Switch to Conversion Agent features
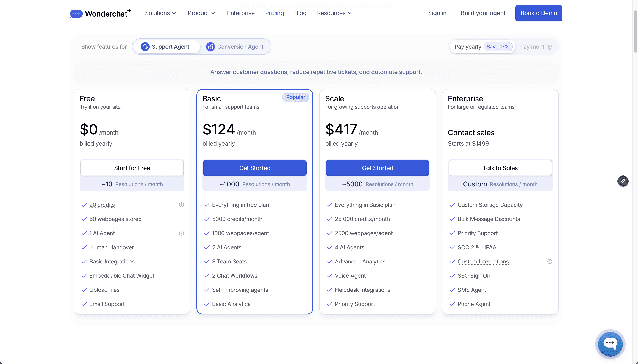This screenshot has width=638, height=364. click(235, 46)
